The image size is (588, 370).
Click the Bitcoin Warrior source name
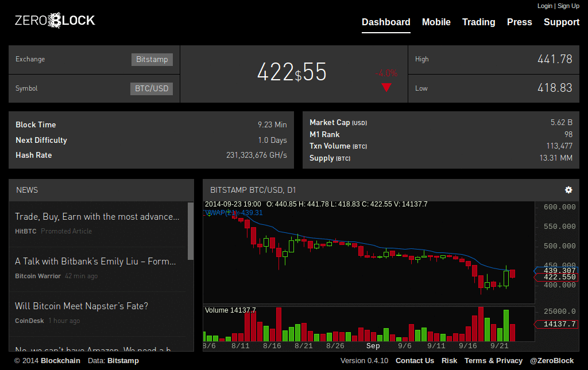tap(38, 276)
